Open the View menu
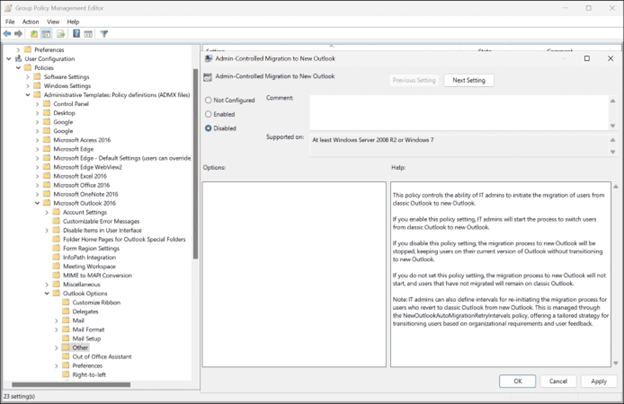The height and width of the screenshot is (404, 624). (x=53, y=22)
